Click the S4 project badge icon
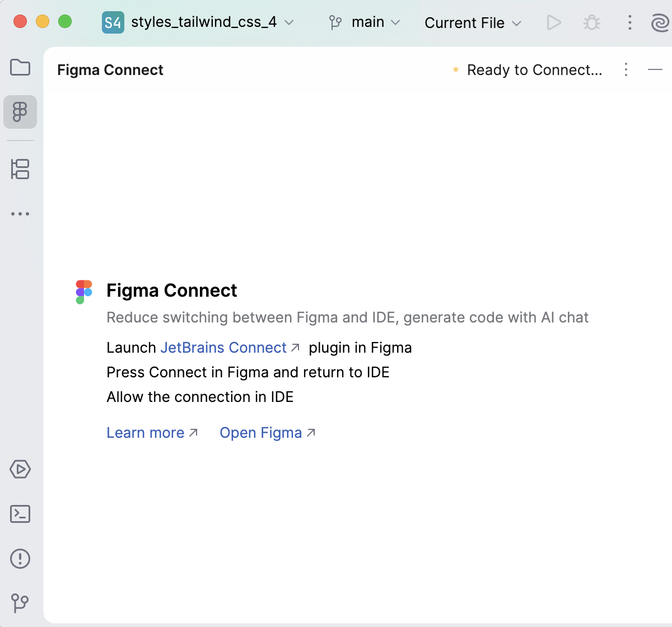The height and width of the screenshot is (627, 672). click(x=113, y=23)
